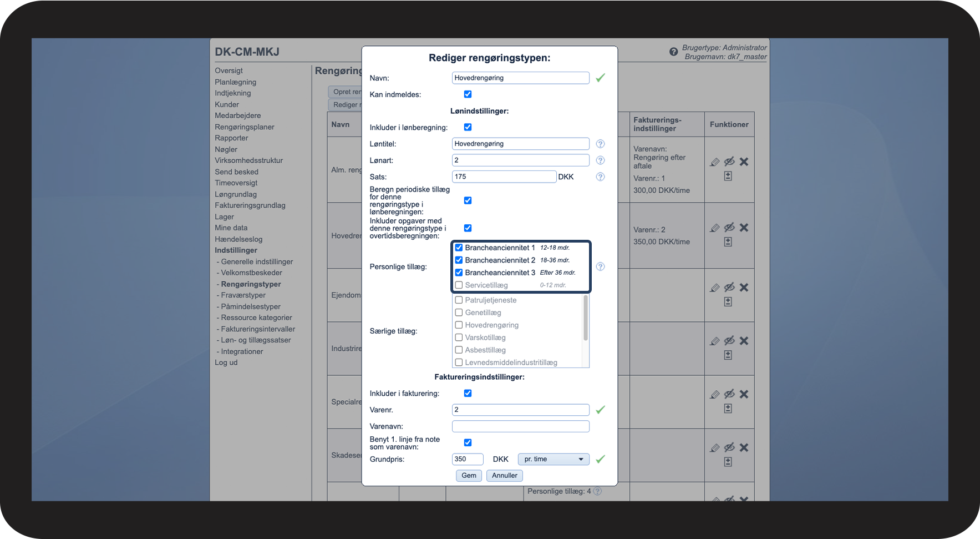Click document icon in Alm. rengøring row
980x539 pixels.
click(728, 176)
